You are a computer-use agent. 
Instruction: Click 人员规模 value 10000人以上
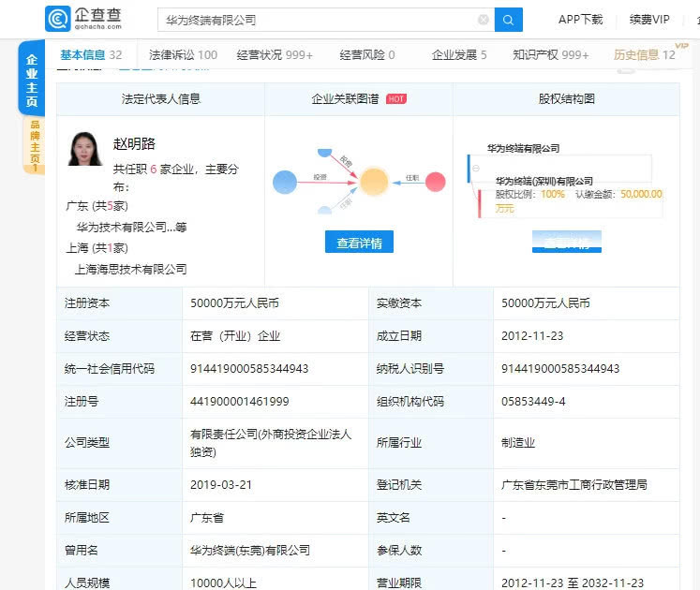tap(223, 583)
